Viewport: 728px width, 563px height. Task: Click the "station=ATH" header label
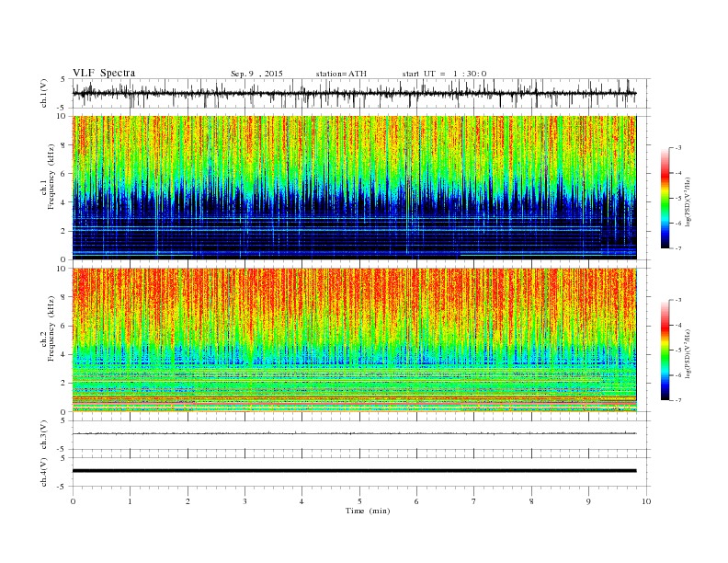[x=341, y=74]
